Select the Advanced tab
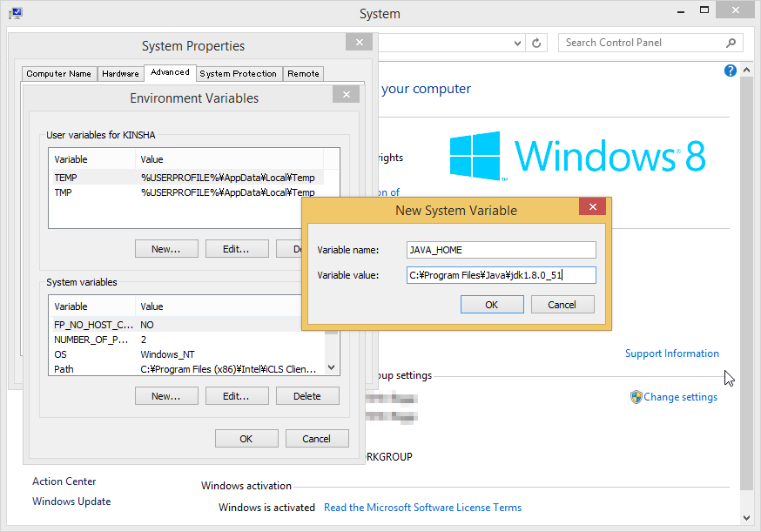 [x=170, y=72]
